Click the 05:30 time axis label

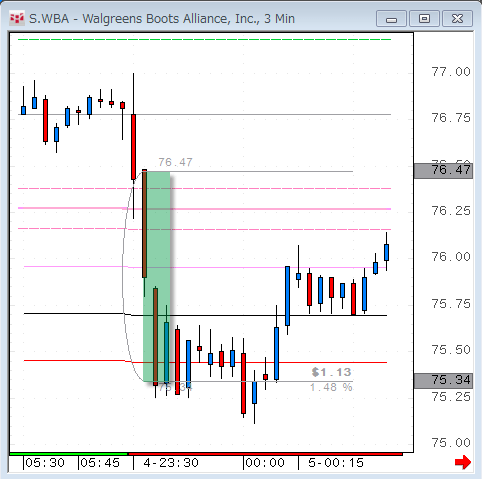(45, 463)
